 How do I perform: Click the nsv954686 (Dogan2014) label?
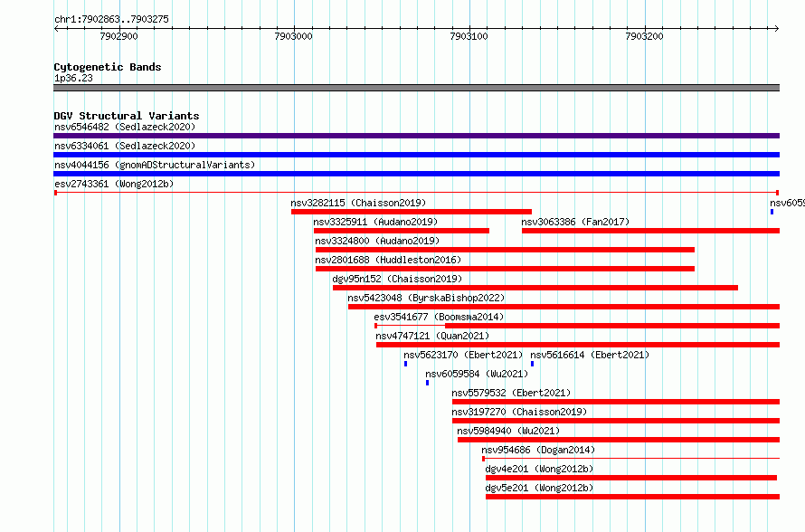pyautogui.click(x=538, y=450)
